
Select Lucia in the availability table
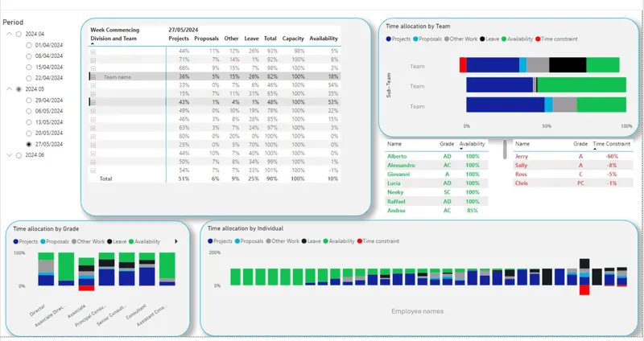394,183
